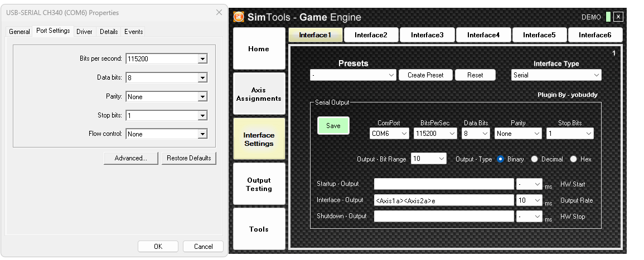
Task: Open the Output Rate ms dropdown
Action: (x=529, y=200)
